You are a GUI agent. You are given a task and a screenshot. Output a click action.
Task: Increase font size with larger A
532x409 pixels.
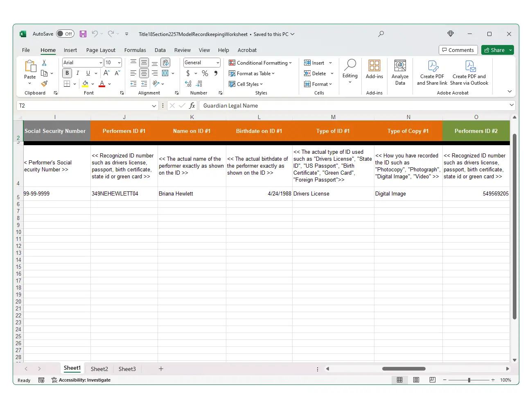click(x=106, y=73)
